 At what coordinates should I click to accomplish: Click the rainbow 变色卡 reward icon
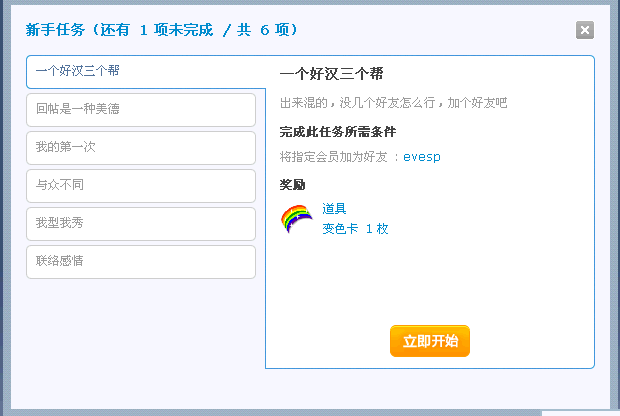tap(297, 219)
